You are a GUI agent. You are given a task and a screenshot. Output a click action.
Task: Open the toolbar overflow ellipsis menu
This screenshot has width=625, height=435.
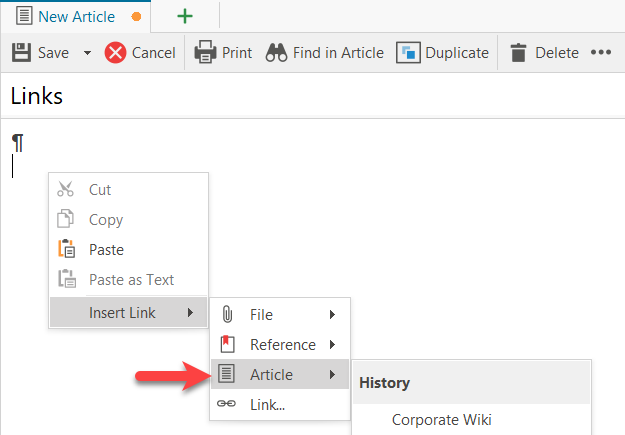click(x=600, y=53)
